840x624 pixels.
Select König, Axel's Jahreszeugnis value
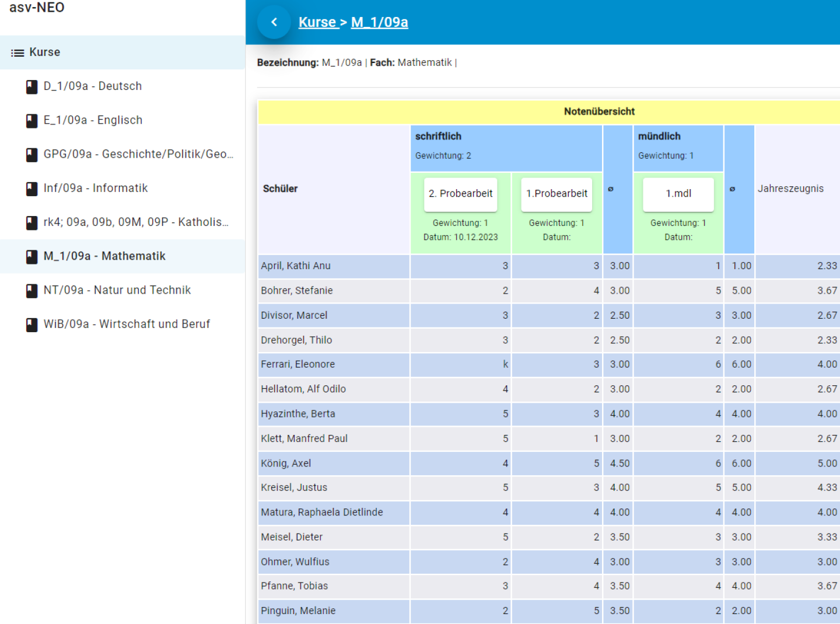(x=826, y=463)
